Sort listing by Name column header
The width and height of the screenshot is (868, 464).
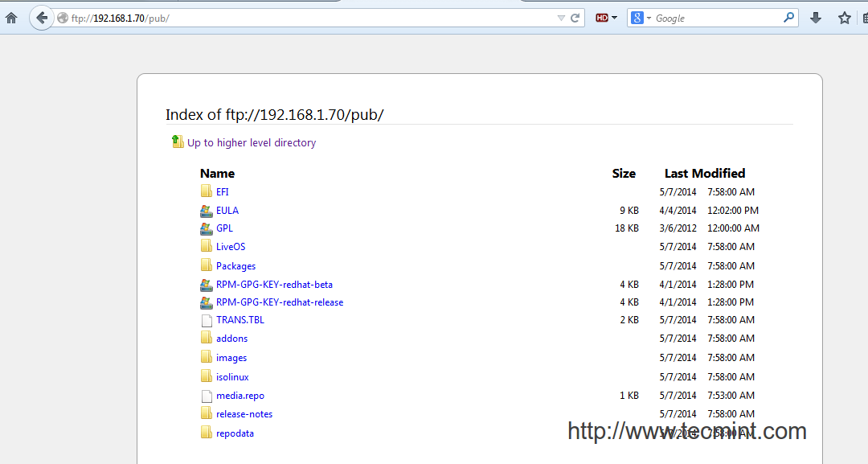217,174
